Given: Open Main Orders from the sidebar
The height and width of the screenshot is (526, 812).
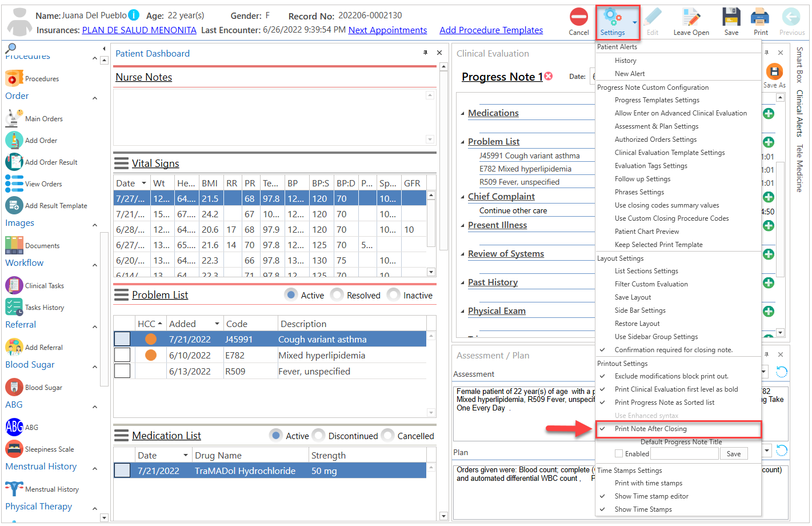Looking at the screenshot, I should [14, 118].
